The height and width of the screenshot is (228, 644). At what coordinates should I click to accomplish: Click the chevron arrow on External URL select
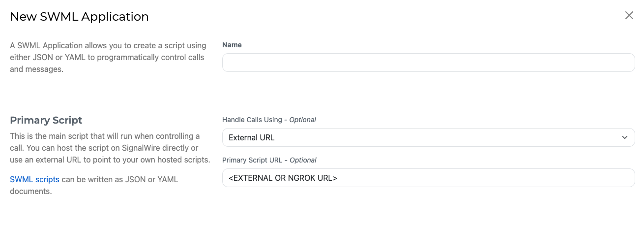point(624,137)
